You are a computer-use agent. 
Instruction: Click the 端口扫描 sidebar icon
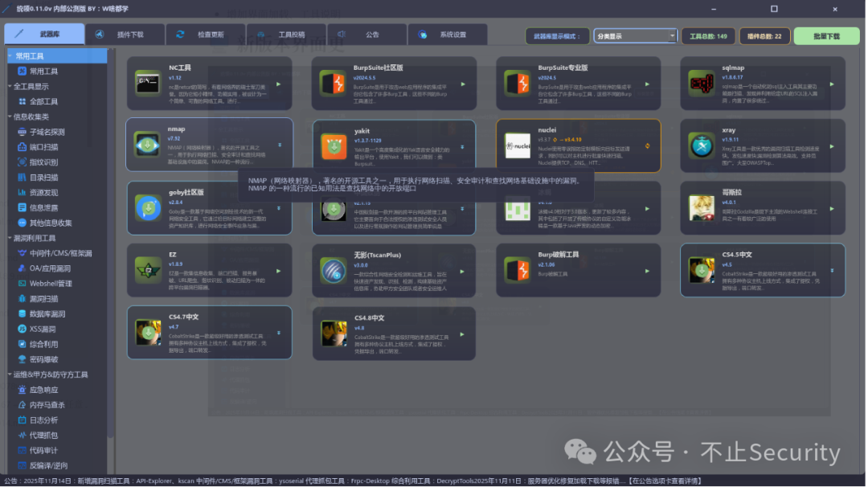23,146
